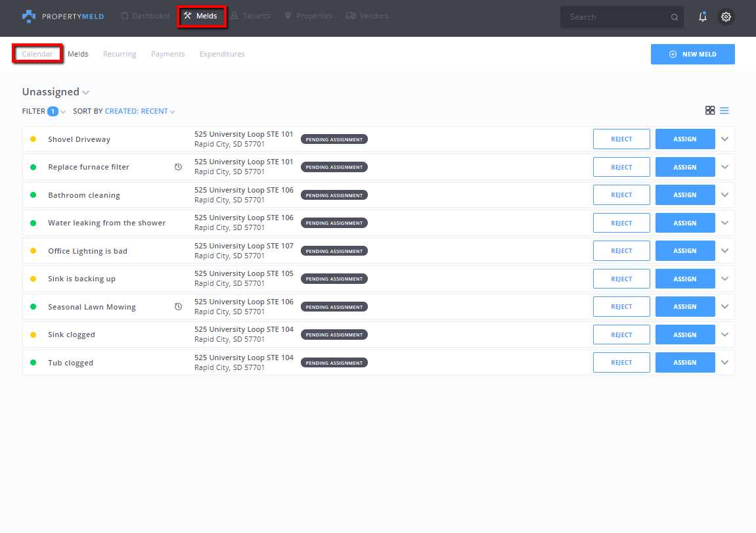This screenshot has width=756, height=533.
Task: Go to the Tenants section
Action: (x=250, y=16)
